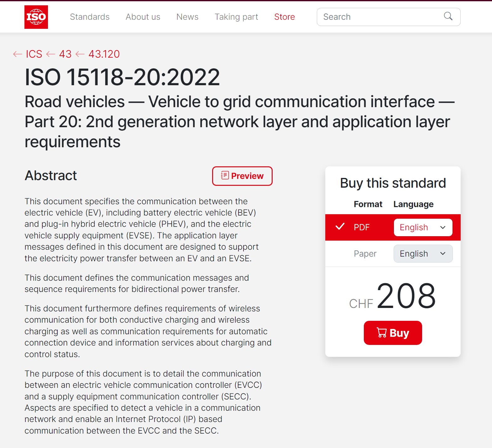Click the back arrow before 43.120
The image size is (492, 448).
80,54
